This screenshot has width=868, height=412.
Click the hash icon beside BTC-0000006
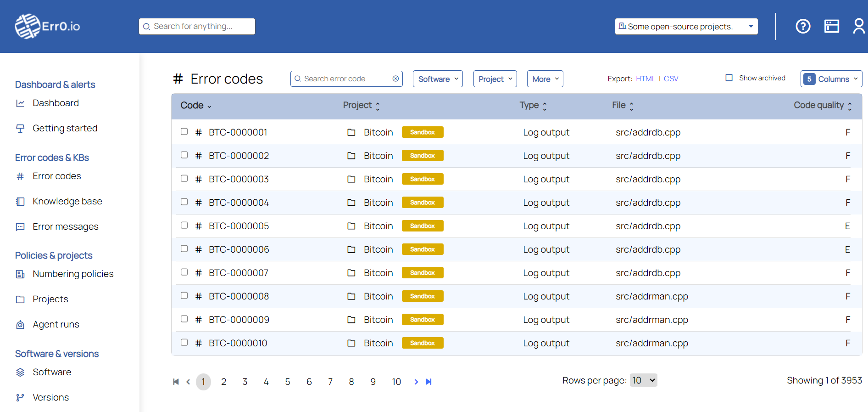(199, 249)
